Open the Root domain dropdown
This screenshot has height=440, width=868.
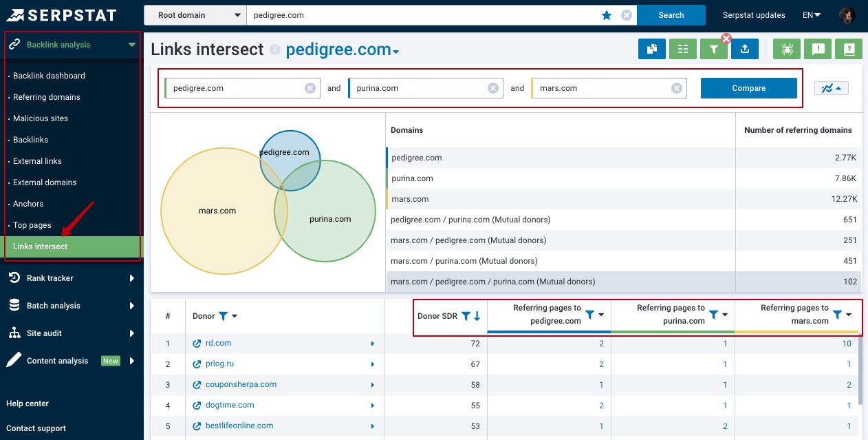tap(195, 15)
